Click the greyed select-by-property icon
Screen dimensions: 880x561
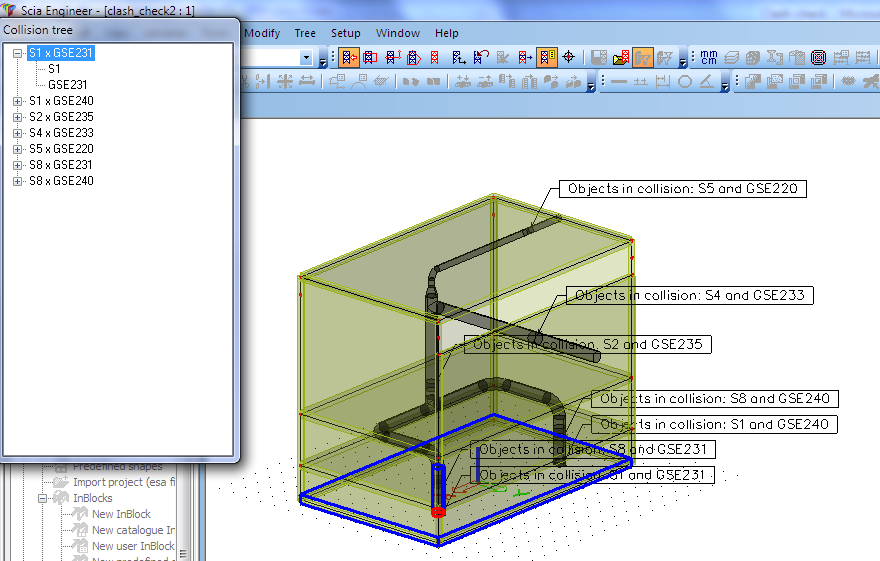502,57
